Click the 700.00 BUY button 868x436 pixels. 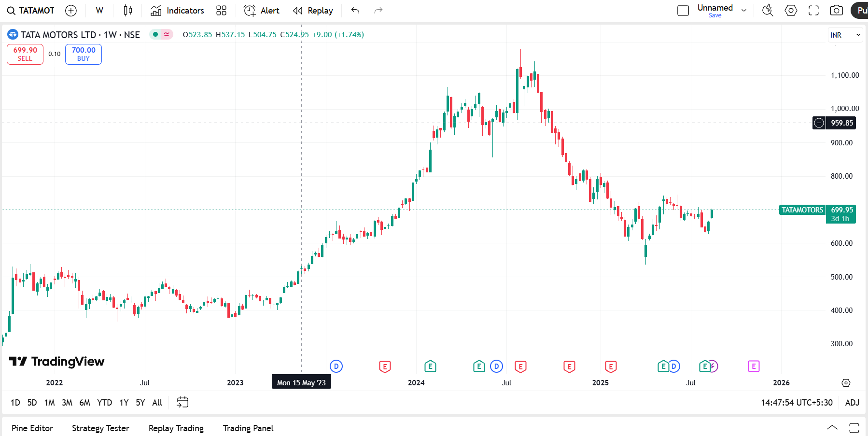coord(84,54)
